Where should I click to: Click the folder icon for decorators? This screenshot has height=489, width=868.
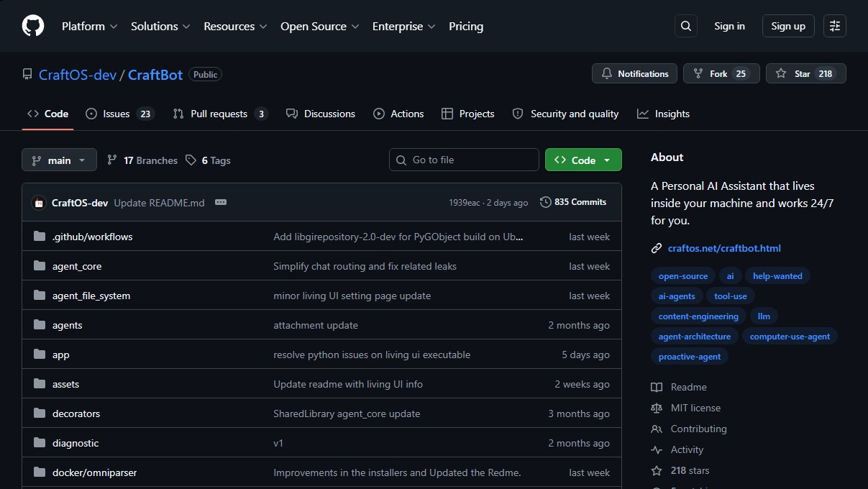tap(40, 413)
